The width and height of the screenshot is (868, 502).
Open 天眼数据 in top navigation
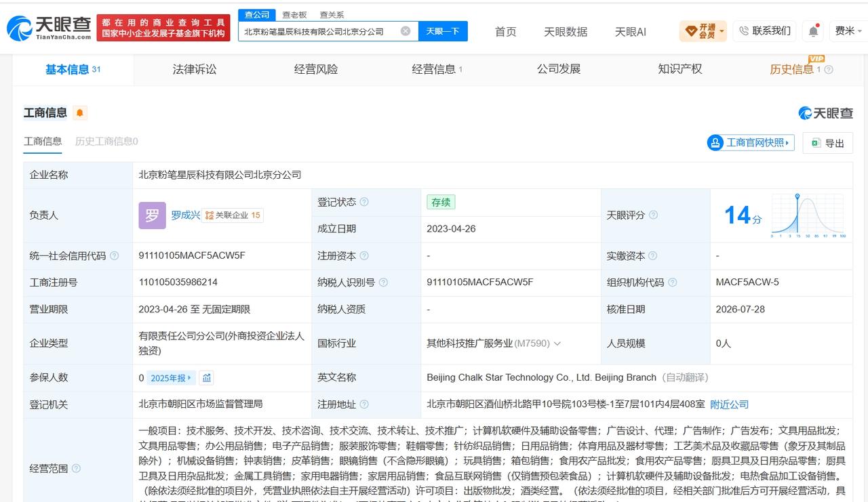click(x=566, y=32)
